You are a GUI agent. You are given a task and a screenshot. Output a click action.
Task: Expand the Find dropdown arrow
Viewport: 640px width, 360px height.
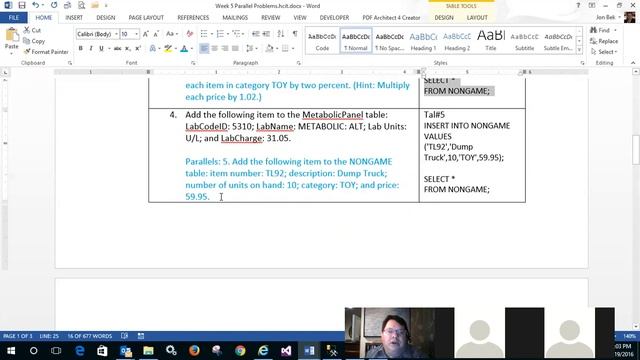615,30
